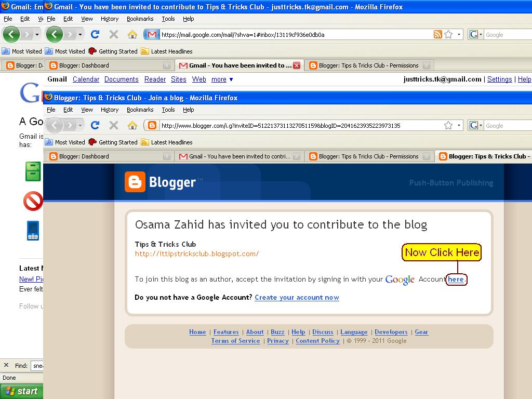Click the orange RSS feed icon in Gmail address bar
The image size is (532, 399).
437,34
